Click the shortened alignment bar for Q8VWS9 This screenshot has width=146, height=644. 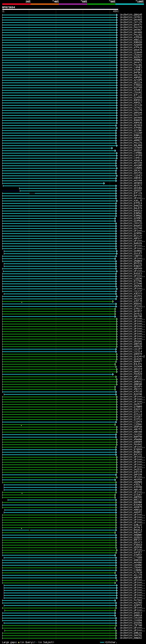pyautogui.click(x=53, y=183)
